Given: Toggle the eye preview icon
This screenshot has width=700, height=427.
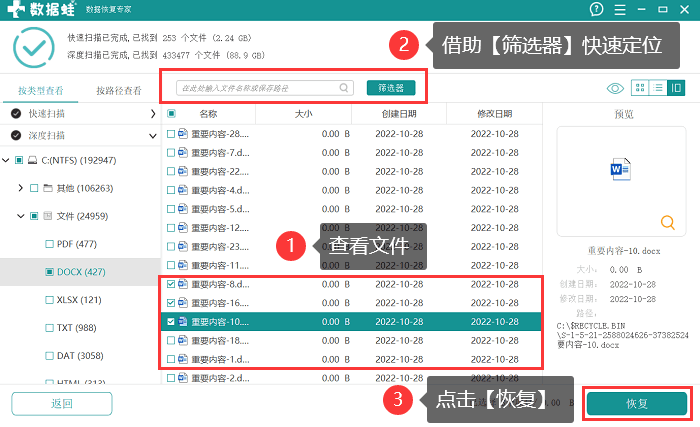Looking at the screenshot, I should [x=615, y=88].
